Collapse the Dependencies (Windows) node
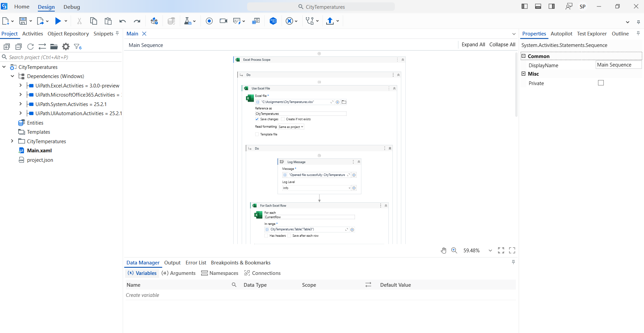Viewport: 644px width, 333px height. (x=13, y=76)
